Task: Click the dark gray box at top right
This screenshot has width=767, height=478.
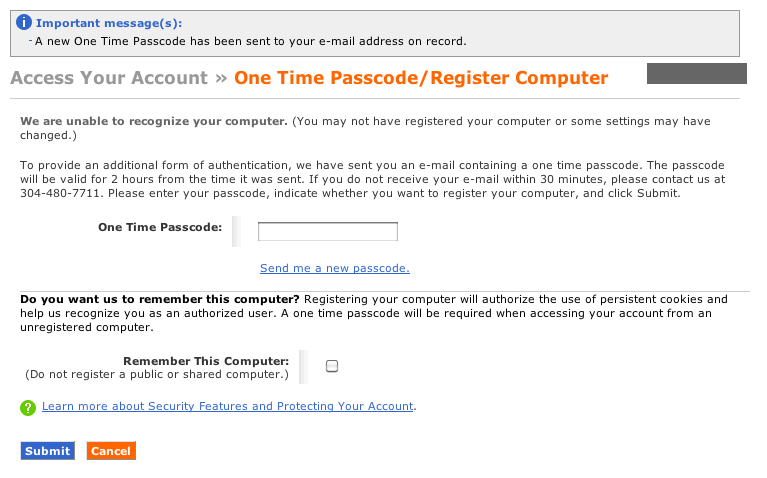Action: click(x=696, y=73)
